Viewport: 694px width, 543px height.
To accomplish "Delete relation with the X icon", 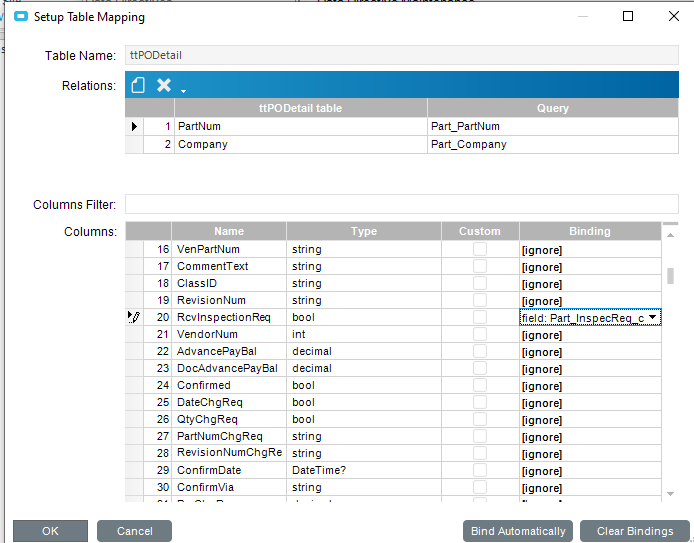I will coord(164,85).
